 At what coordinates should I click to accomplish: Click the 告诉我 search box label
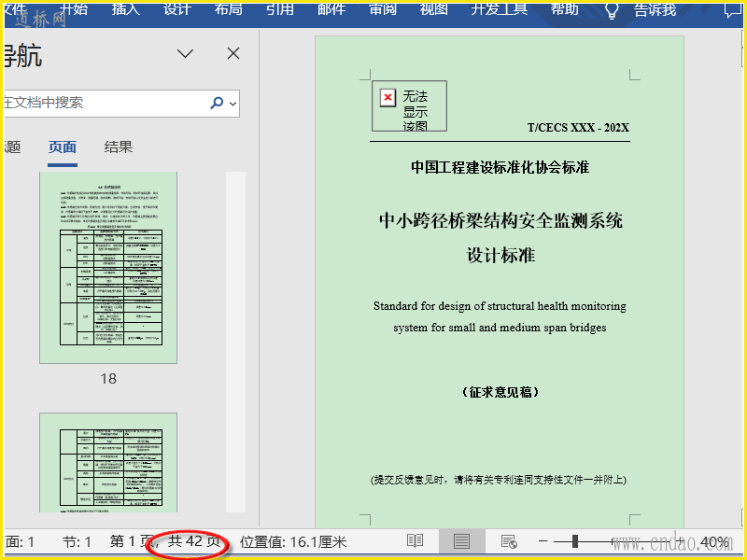(x=655, y=8)
